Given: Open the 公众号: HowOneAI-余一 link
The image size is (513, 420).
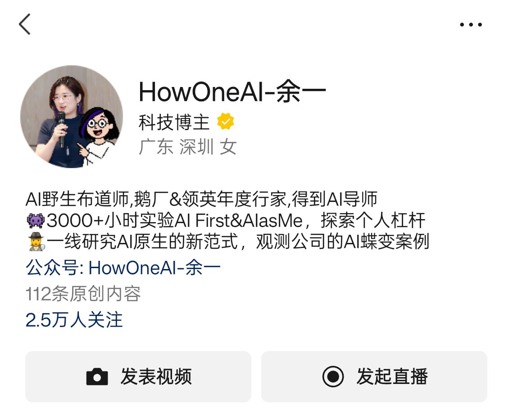Looking at the screenshot, I should [x=123, y=268].
